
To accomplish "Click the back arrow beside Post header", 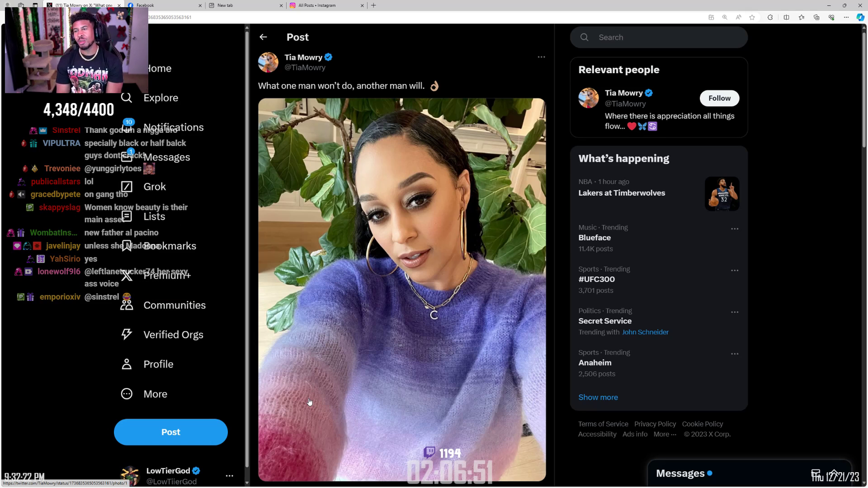I will (263, 37).
